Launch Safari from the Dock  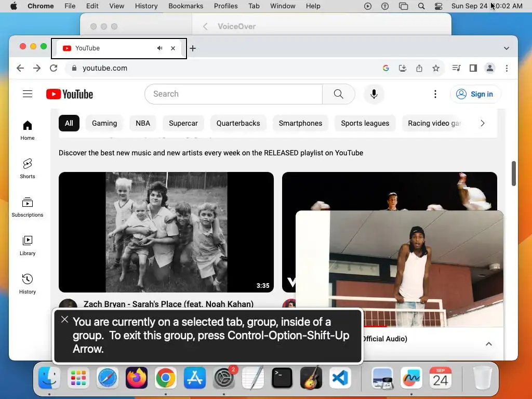coord(108,378)
